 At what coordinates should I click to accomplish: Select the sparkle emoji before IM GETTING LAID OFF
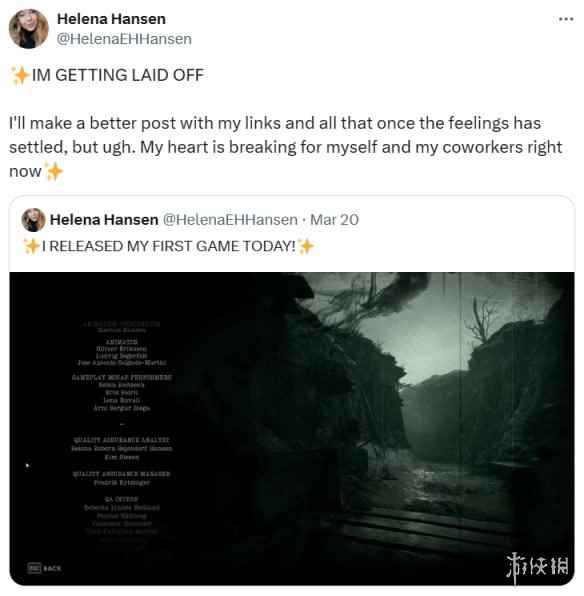pos(20,75)
